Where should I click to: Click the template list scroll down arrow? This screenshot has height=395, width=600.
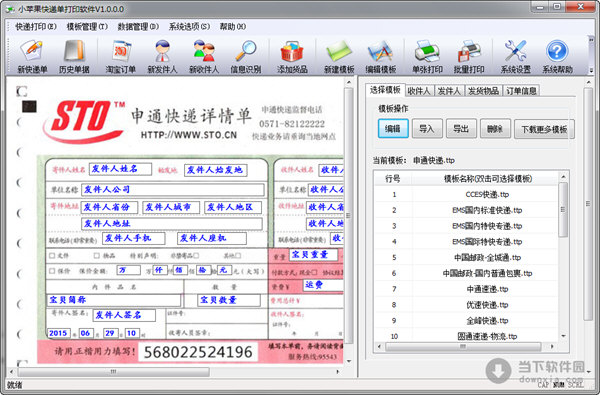[x=563, y=336]
